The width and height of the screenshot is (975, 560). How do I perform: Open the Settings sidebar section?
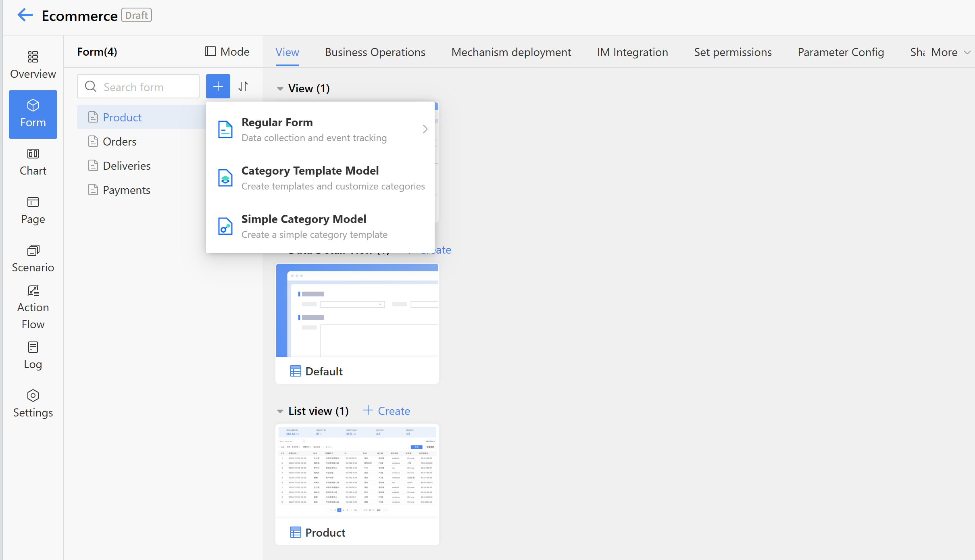(33, 404)
